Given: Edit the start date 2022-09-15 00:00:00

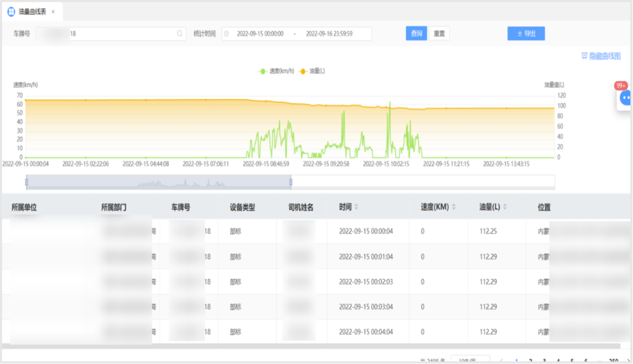Looking at the screenshot, I should 260,34.
